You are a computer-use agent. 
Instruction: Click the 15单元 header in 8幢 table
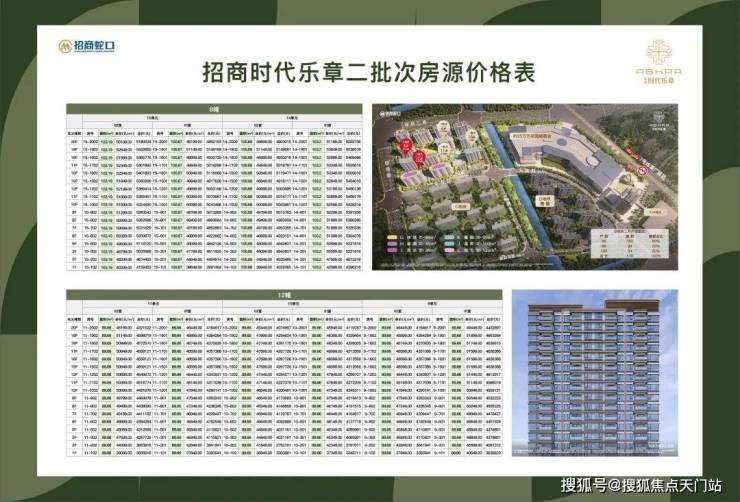(x=152, y=118)
